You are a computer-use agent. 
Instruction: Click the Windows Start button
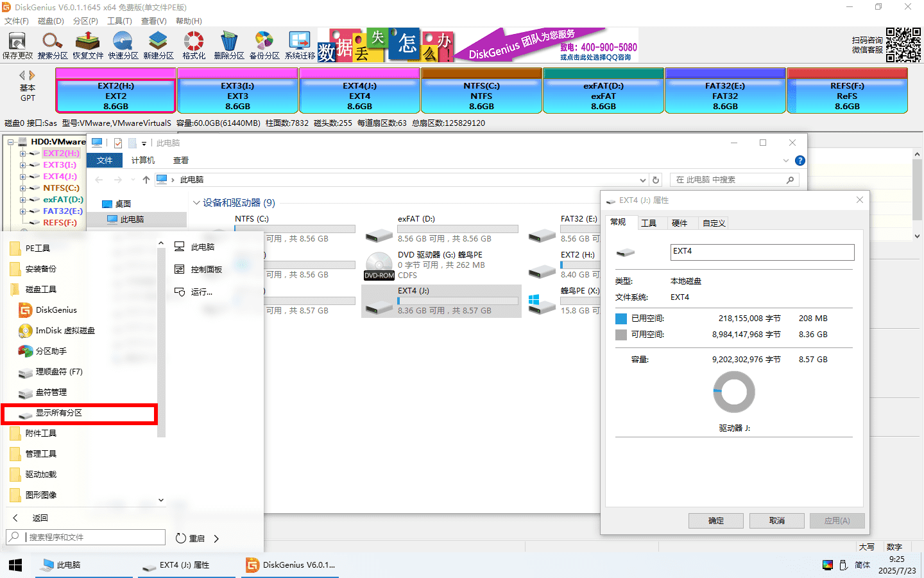[x=15, y=565]
